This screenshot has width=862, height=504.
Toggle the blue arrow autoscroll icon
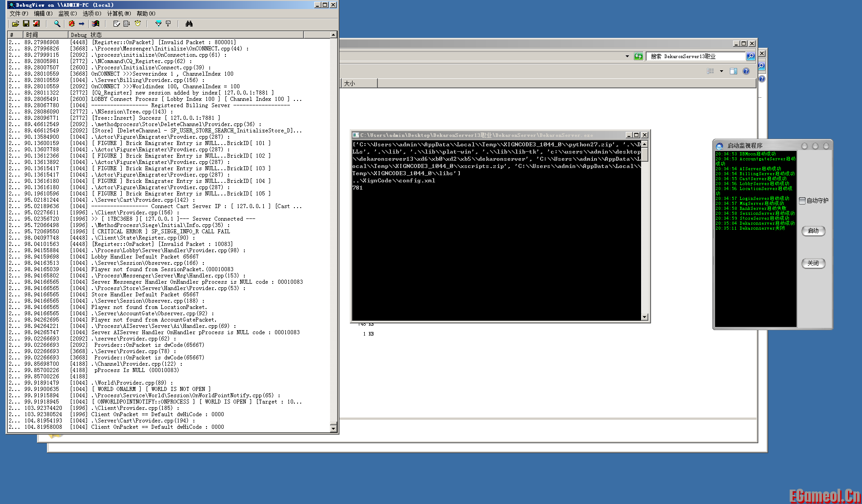82,23
